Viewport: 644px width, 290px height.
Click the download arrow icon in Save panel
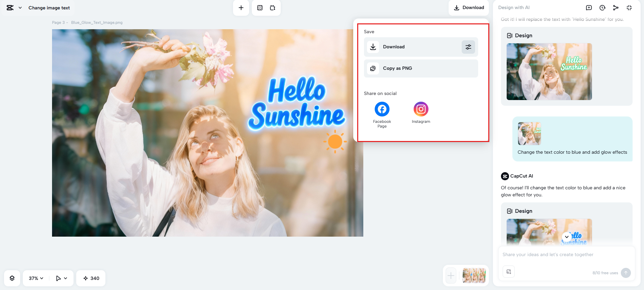(x=373, y=47)
